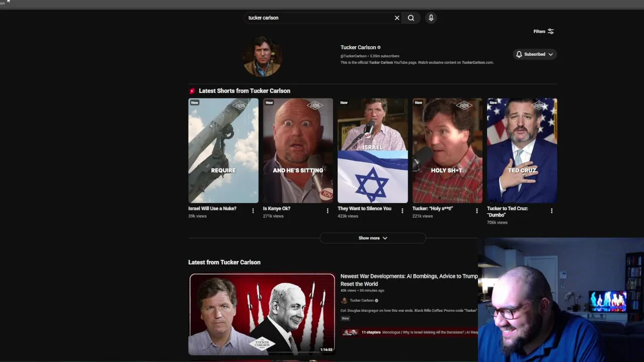
Task: Click the video description mentioning Col. Douglas Macgregor
Action: tap(409, 311)
